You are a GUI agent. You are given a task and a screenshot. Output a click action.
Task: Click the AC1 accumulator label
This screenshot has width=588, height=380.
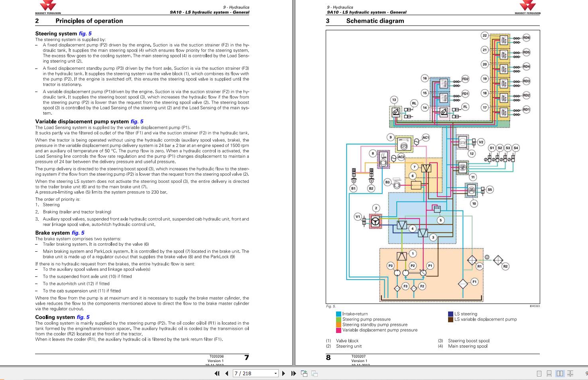point(426,137)
